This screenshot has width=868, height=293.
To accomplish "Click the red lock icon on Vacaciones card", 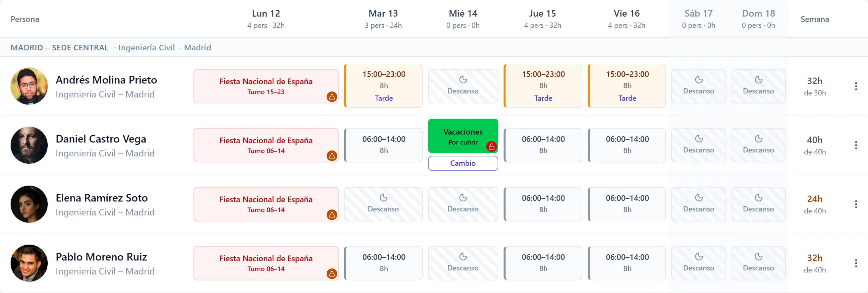I will [491, 147].
